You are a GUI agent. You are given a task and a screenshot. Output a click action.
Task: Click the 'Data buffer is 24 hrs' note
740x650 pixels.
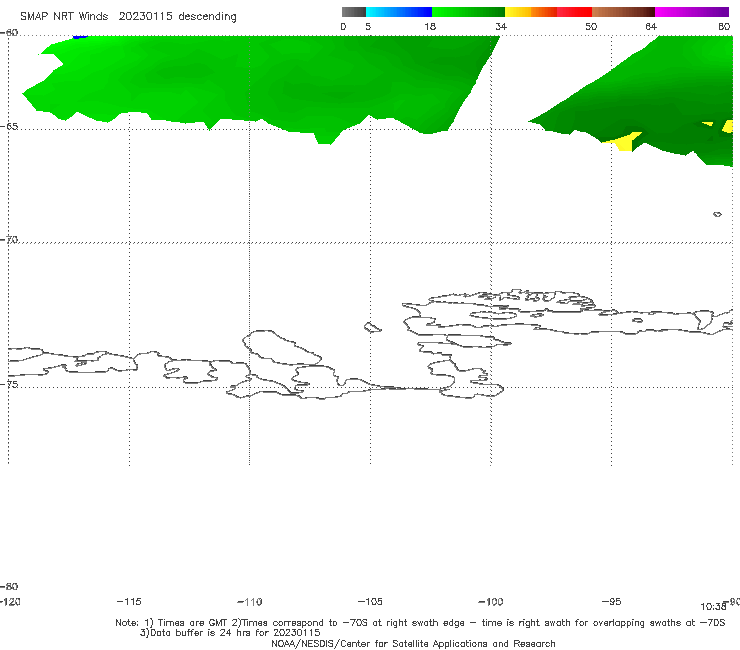pyautogui.click(x=230, y=633)
